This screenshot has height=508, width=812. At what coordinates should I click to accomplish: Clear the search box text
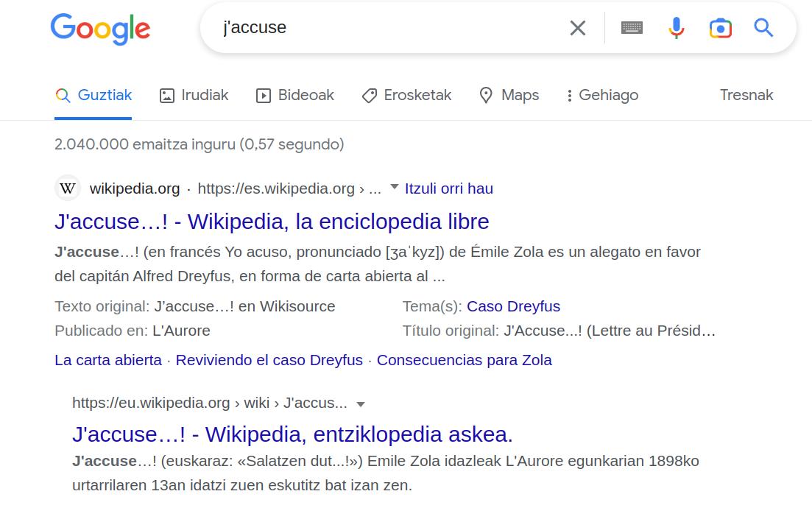click(578, 28)
